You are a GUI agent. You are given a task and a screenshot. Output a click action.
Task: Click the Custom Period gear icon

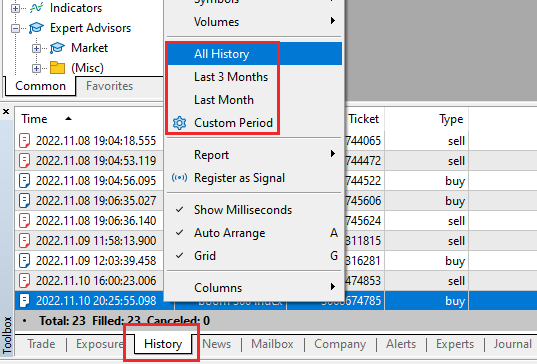coord(179,123)
